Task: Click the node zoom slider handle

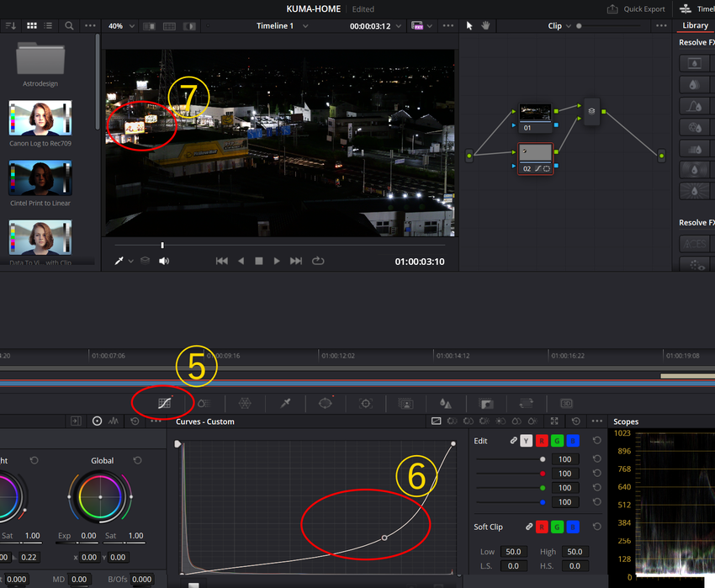Action: [x=579, y=26]
